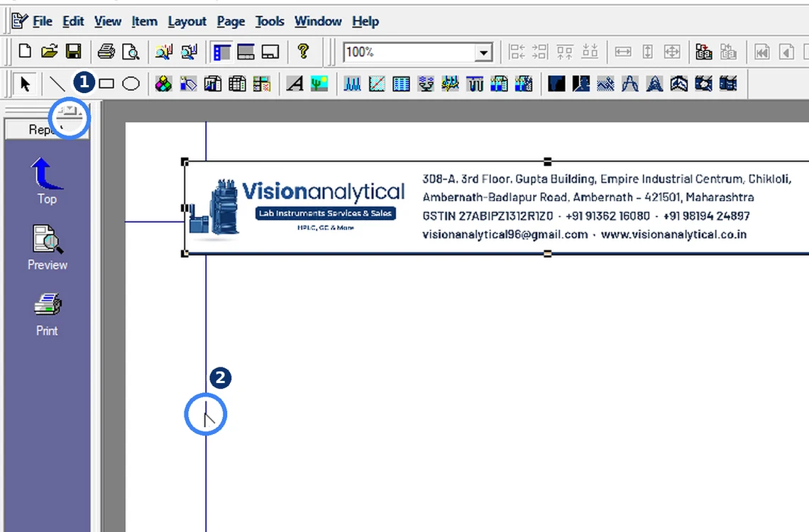Image resolution: width=809 pixels, height=532 pixels.
Task: Click the dark blue funnel-shaped icon
Action: point(556,84)
